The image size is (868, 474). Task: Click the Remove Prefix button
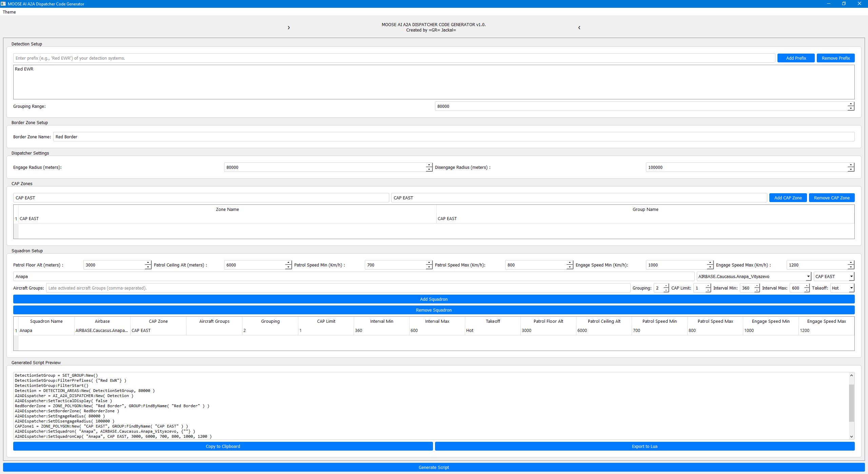click(x=835, y=58)
